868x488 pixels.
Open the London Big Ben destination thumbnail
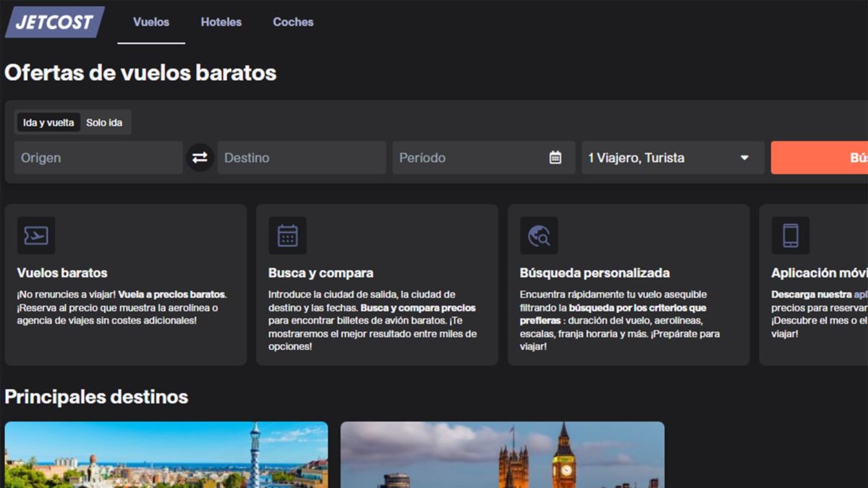(x=502, y=455)
